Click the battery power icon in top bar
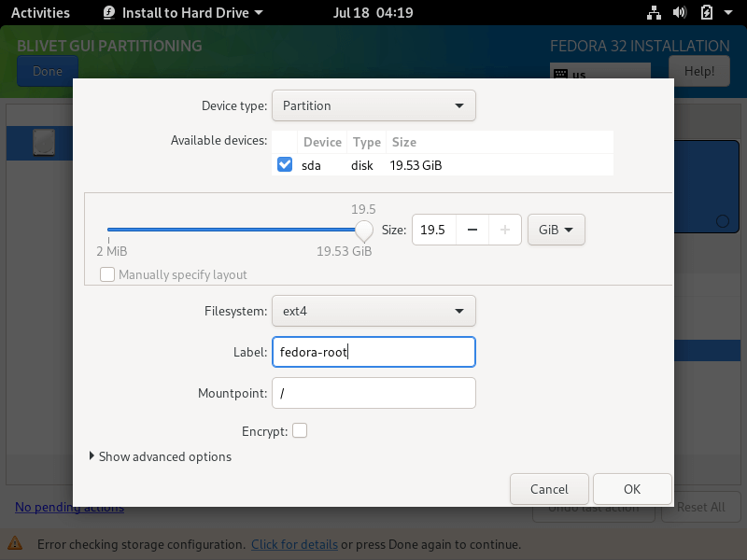747x560 pixels. 707,13
